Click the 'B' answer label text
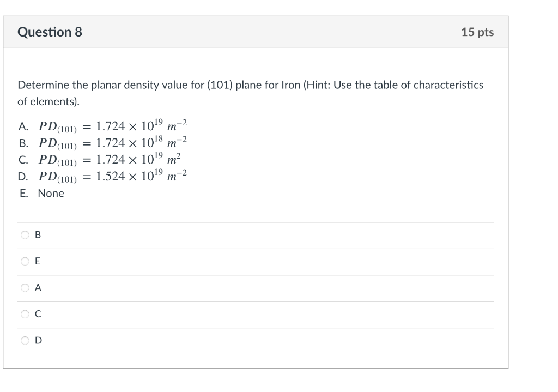Screen dimensions: 558x392 click(x=37, y=234)
